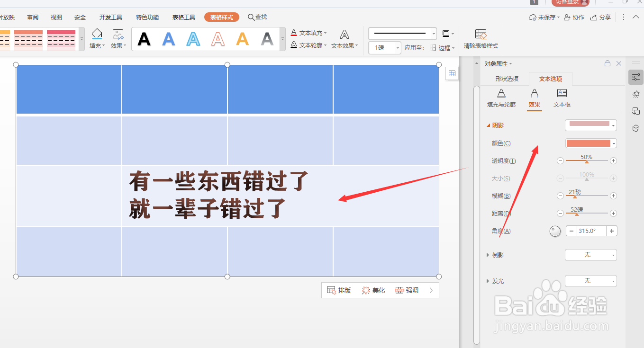Open the 查找 (Find) search tool
The image size is (644, 348).
(257, 17)
